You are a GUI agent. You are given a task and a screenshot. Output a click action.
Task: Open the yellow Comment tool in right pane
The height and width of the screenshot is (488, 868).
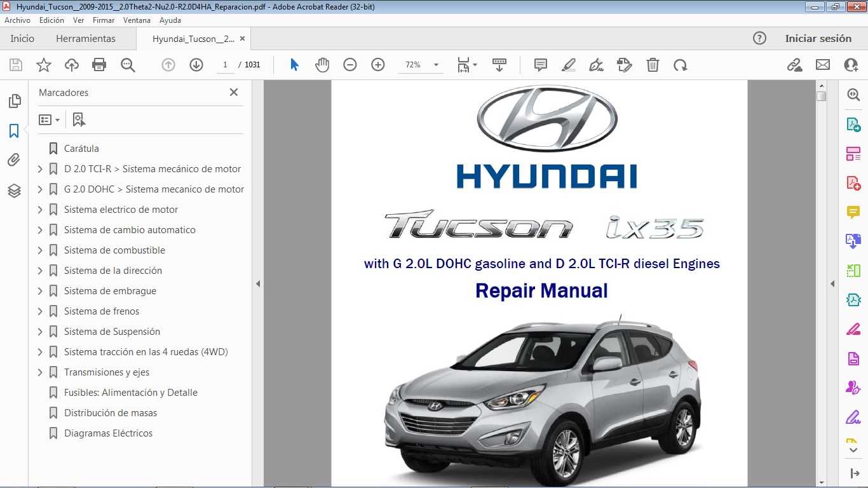(853, 212)
